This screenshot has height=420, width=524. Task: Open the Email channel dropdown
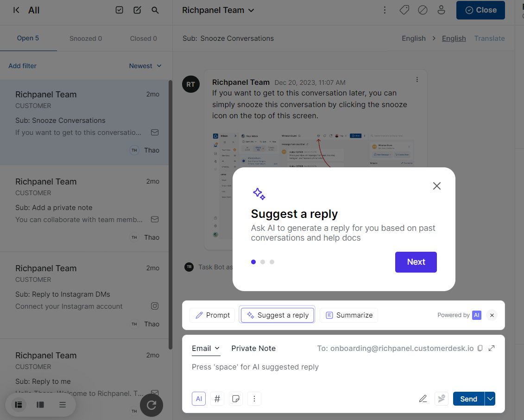tap(206, 349)
